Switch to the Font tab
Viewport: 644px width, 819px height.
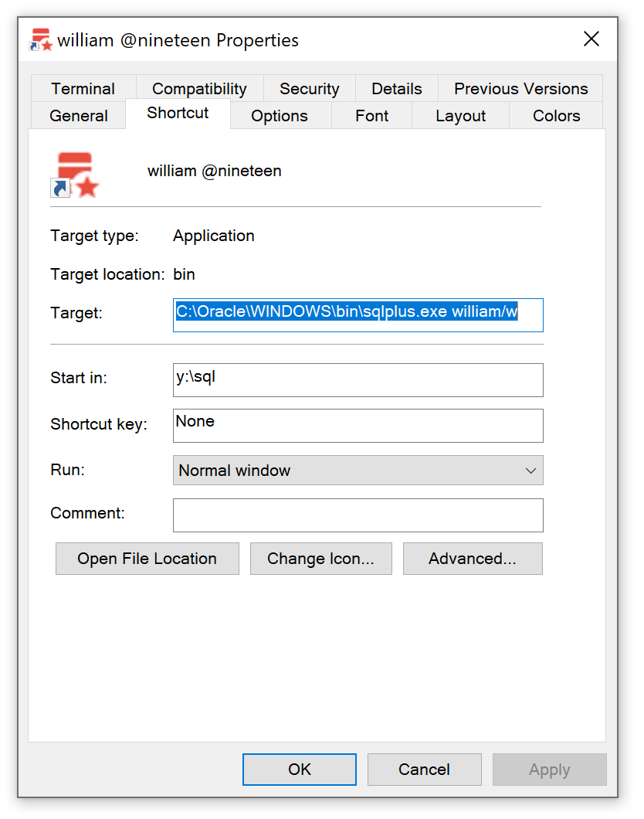pos(371,115)
